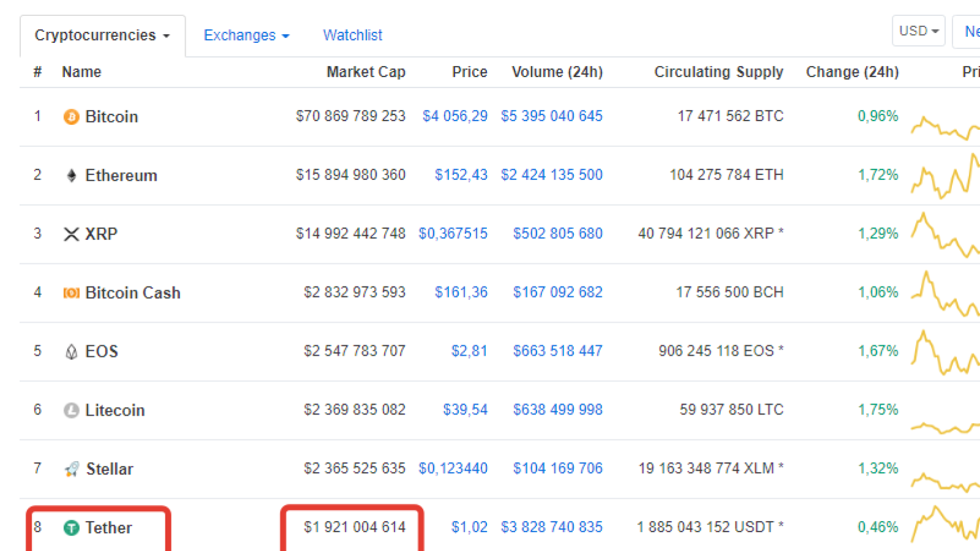
Task: Open Tether's price sparkline graph
Action: coord(945,524)
